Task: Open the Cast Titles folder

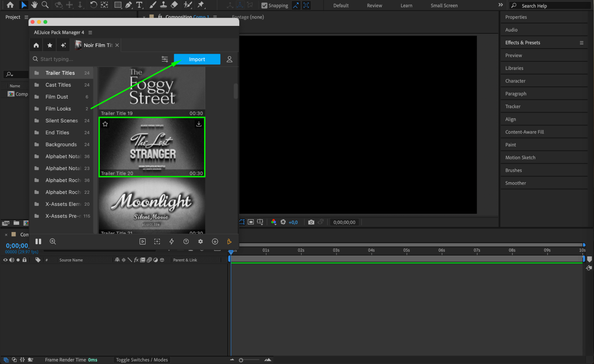Action: click(x=58, y=85)
